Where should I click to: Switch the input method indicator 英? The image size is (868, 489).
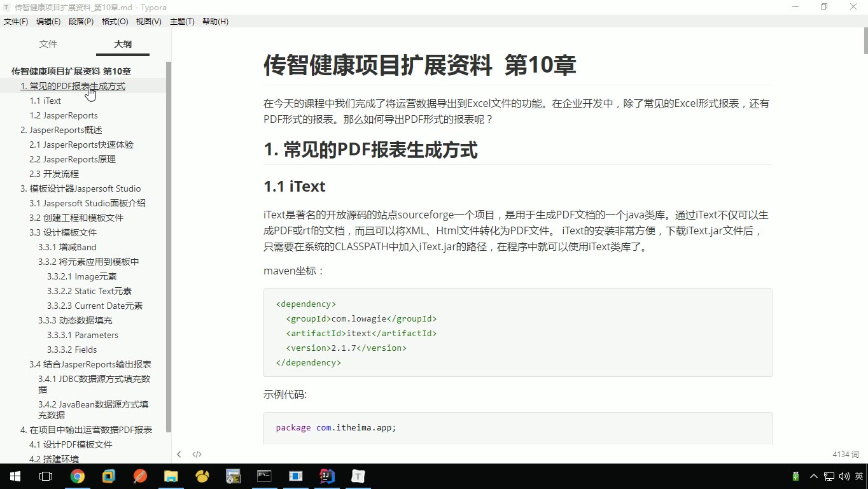tap(859, 476)
